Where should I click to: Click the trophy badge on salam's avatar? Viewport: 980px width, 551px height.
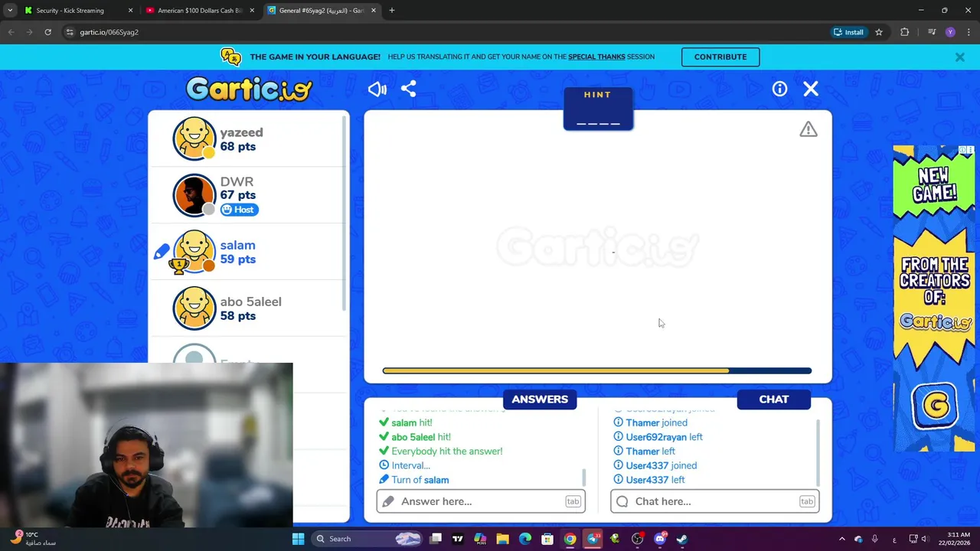click(178, 266)
